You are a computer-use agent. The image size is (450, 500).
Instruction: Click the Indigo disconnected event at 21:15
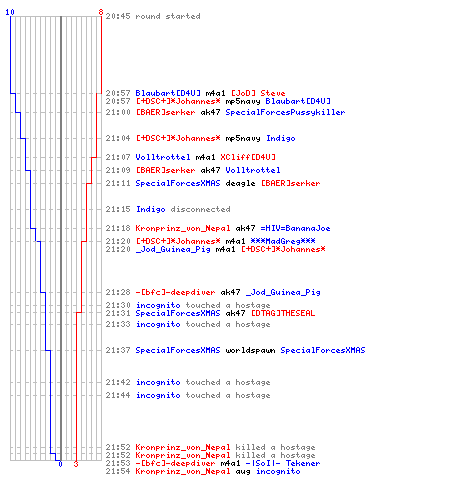click(183, 209)
